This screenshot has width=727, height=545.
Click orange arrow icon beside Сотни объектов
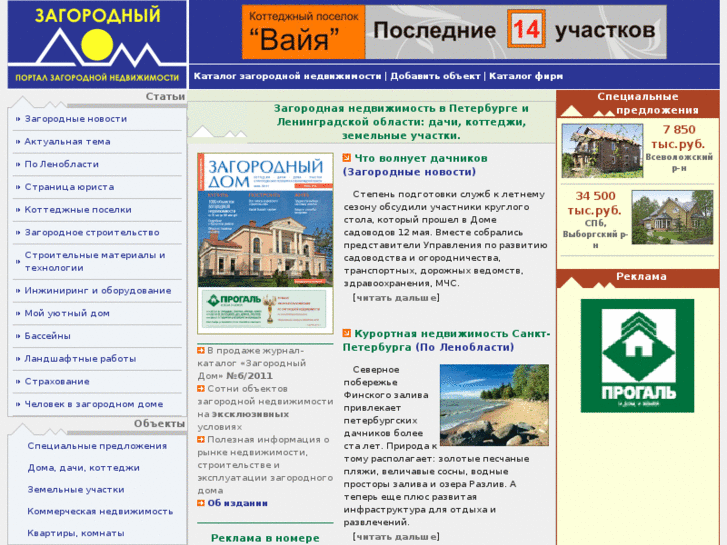(x=201, y=388)
